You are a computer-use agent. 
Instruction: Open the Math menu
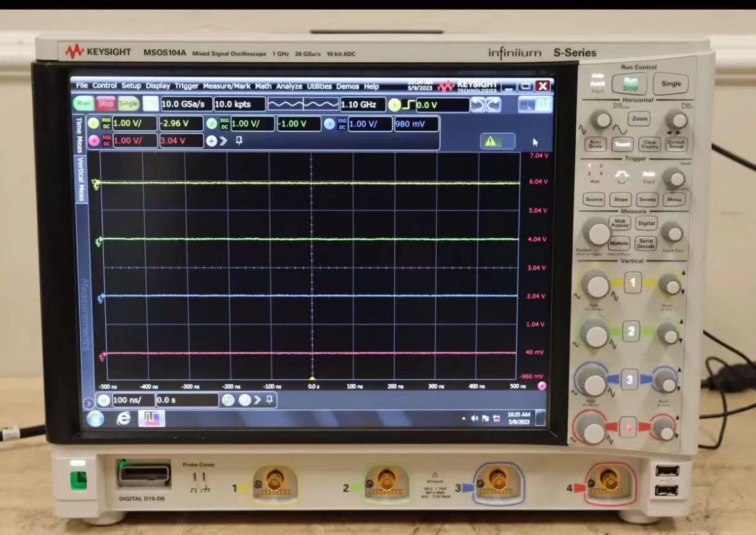(x=264, y=86)
